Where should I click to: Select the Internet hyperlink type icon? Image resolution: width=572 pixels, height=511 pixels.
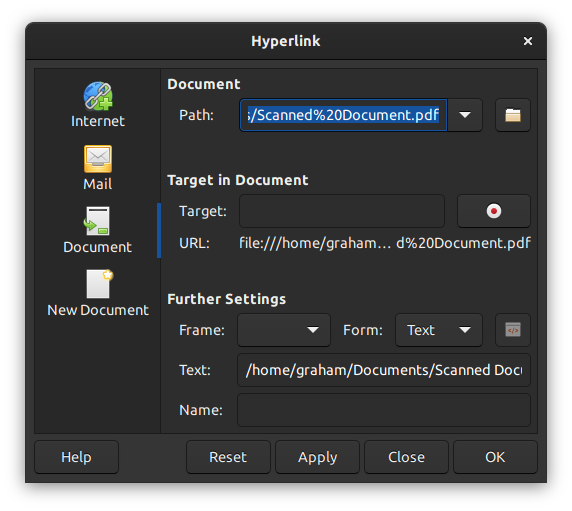click(98, 96)
